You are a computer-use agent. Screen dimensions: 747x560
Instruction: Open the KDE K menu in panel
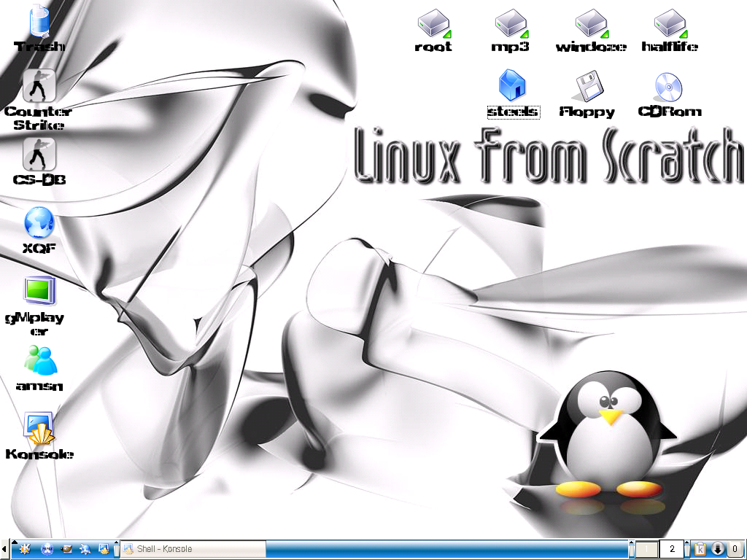tap(25, 549)
